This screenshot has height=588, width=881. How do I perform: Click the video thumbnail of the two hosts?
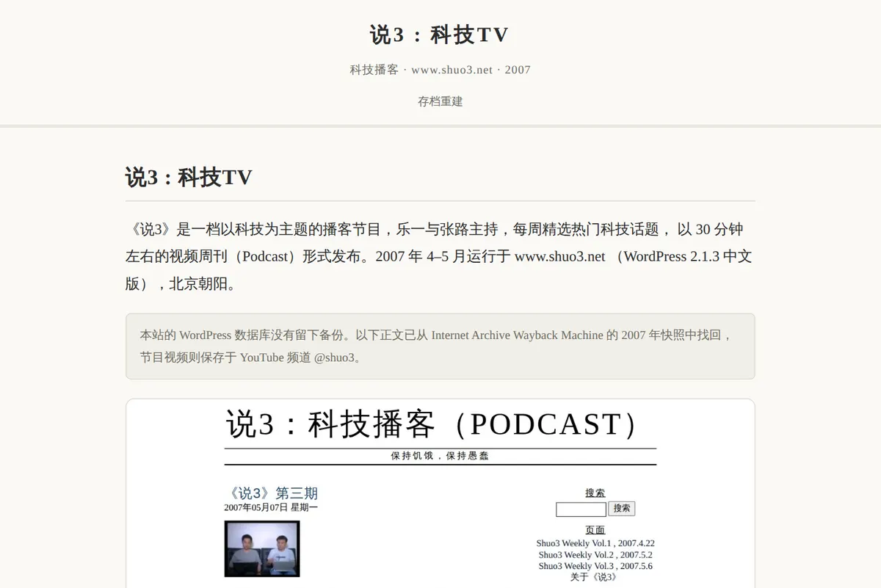coord(262,549)
